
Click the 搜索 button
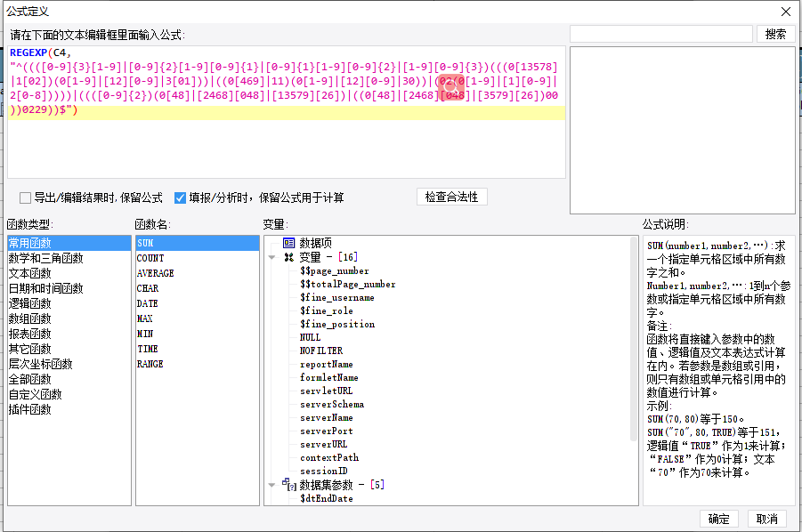coord(775,34)
